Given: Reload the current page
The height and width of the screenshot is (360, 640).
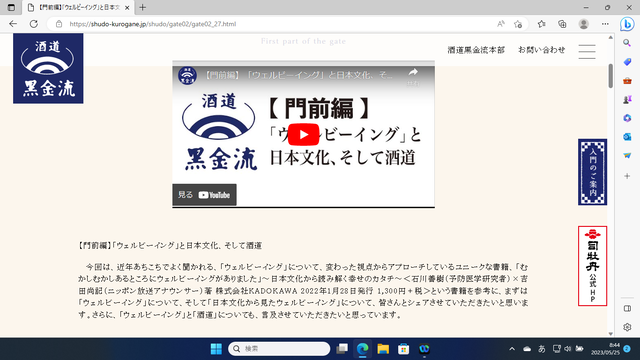Looking at the screenshot, I should (33, 24).
